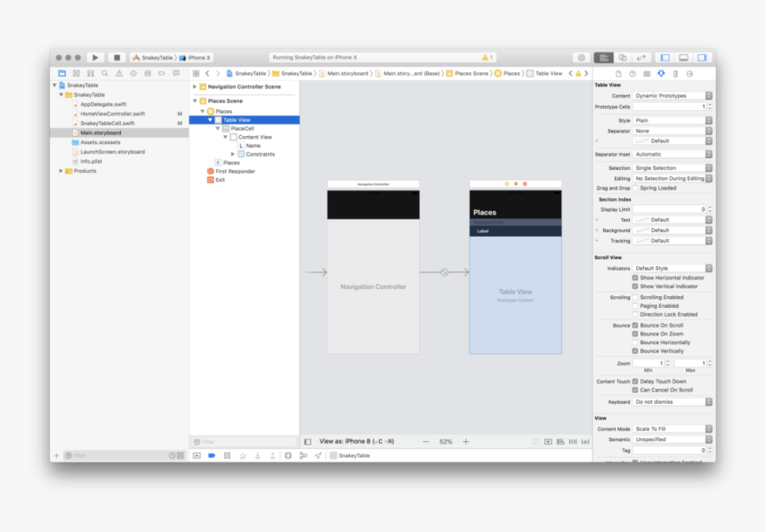
Task: Open the Size inspector ruler icon
Action: (675, 73)
